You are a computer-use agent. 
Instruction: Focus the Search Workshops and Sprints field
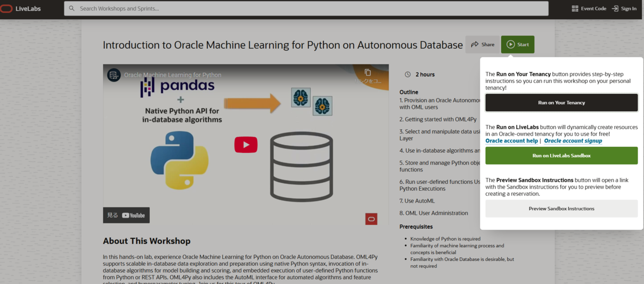pyautogui.click(x=306, y=9)
